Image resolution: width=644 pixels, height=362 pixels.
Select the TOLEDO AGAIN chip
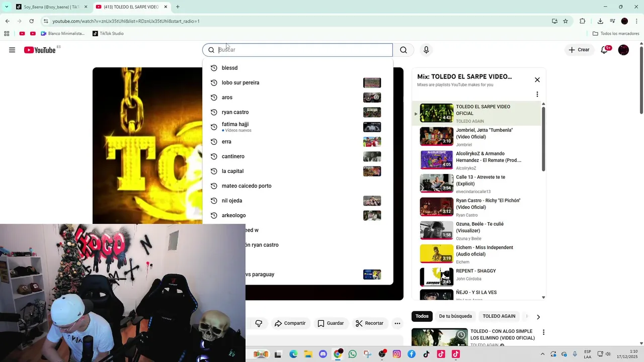(499, 316)
